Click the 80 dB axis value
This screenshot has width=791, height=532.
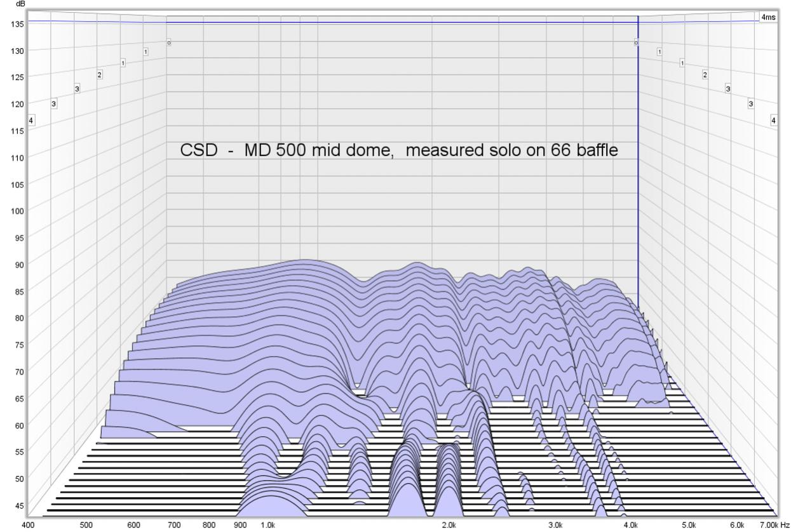coord(20,318)
